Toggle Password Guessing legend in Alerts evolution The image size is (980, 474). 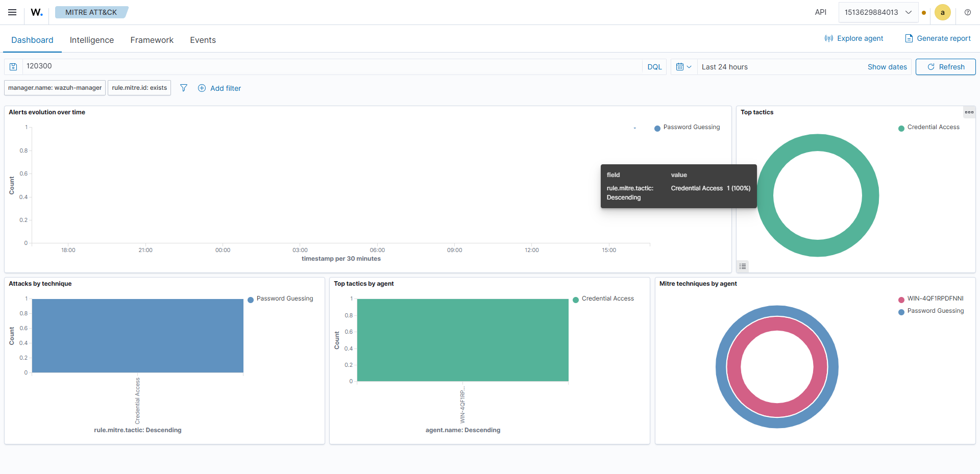(687, 128)
